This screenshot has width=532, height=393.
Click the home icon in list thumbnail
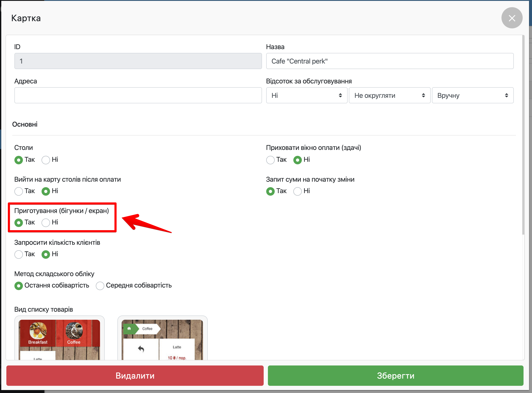coord(129,329)
